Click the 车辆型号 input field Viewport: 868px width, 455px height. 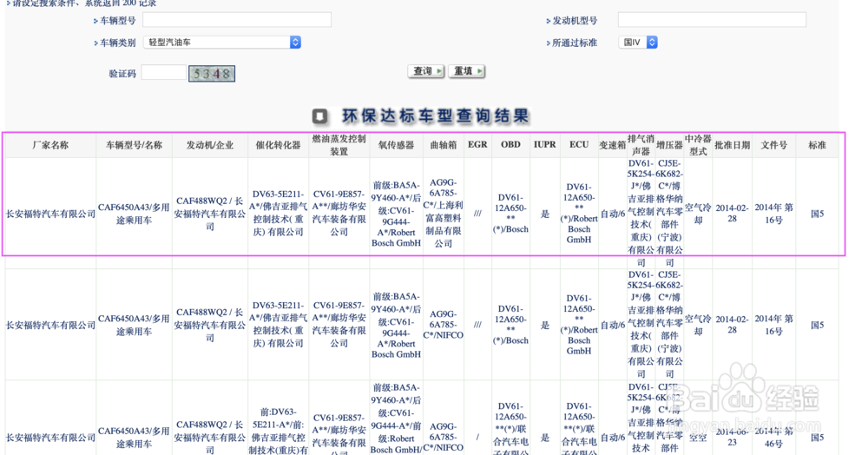pyautogui.click(x=237, y=20)
